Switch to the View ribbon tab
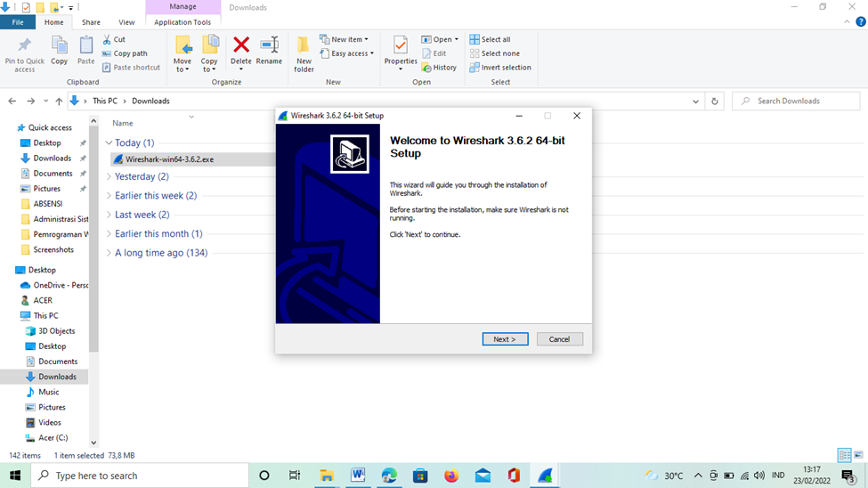 (126, 22)
